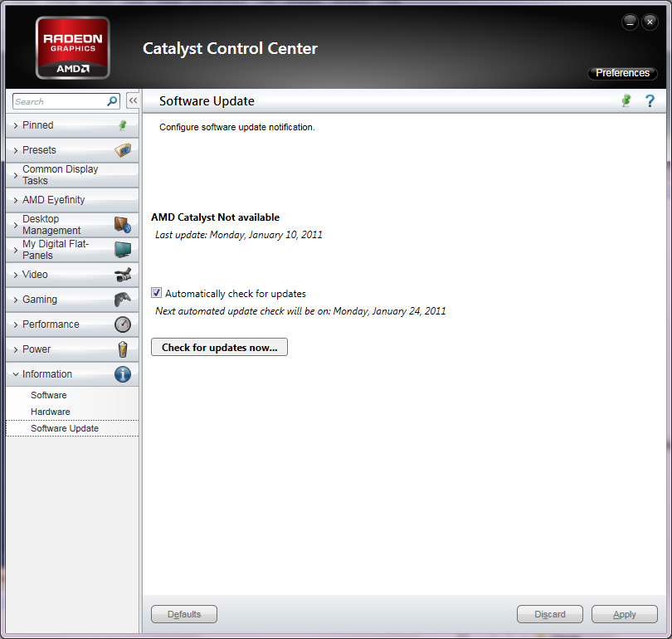Expand Desktop Management section arrow
672x639 pixels.
pos(16,225)
